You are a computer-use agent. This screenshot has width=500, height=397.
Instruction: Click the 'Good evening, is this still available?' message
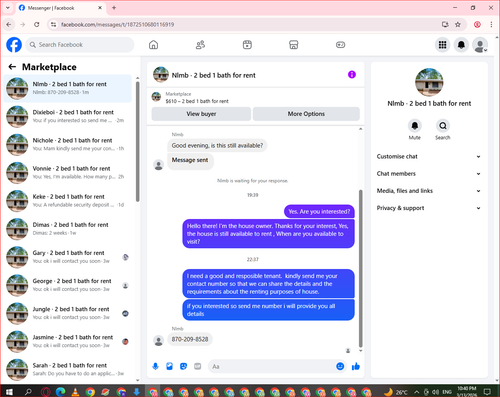pos(217,145)
